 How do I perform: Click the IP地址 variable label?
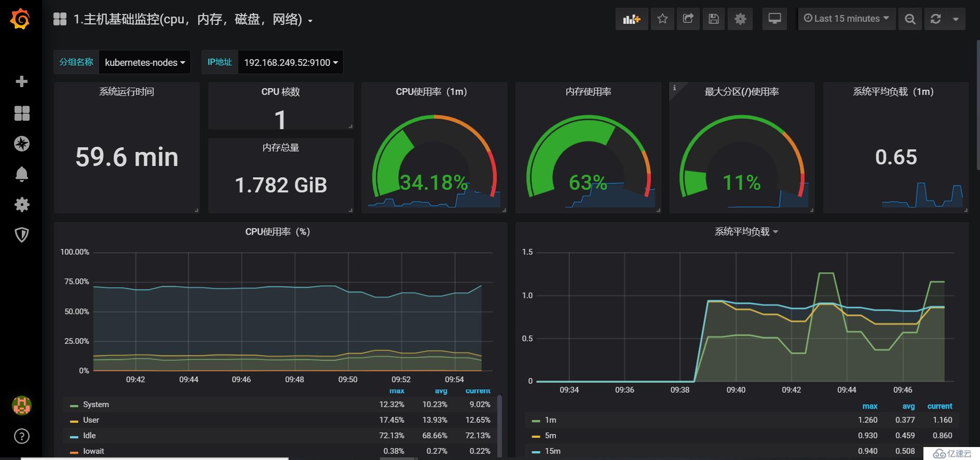pos(220,62)
